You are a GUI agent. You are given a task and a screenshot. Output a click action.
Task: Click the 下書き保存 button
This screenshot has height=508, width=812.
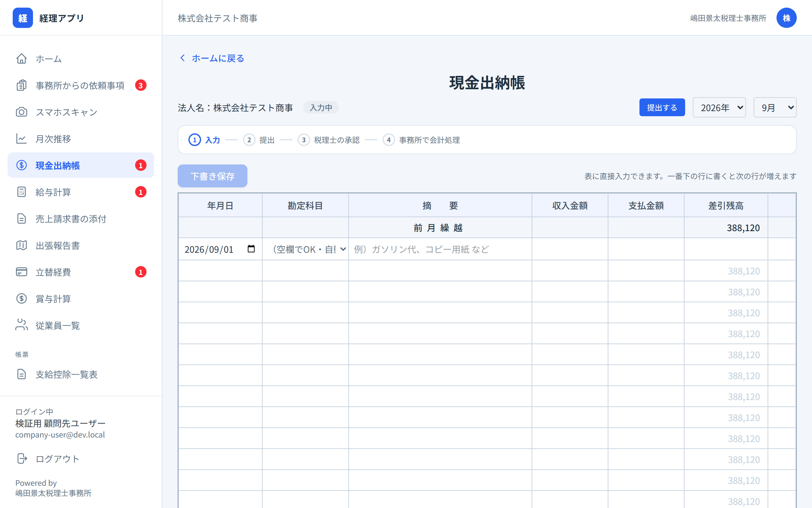click(x=213, y=176)
